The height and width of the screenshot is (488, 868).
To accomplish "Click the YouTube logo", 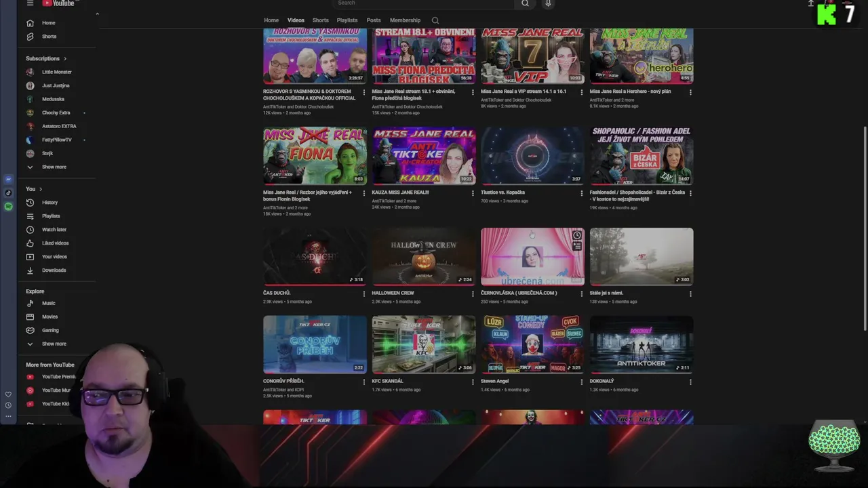I will tap(58, 3).
